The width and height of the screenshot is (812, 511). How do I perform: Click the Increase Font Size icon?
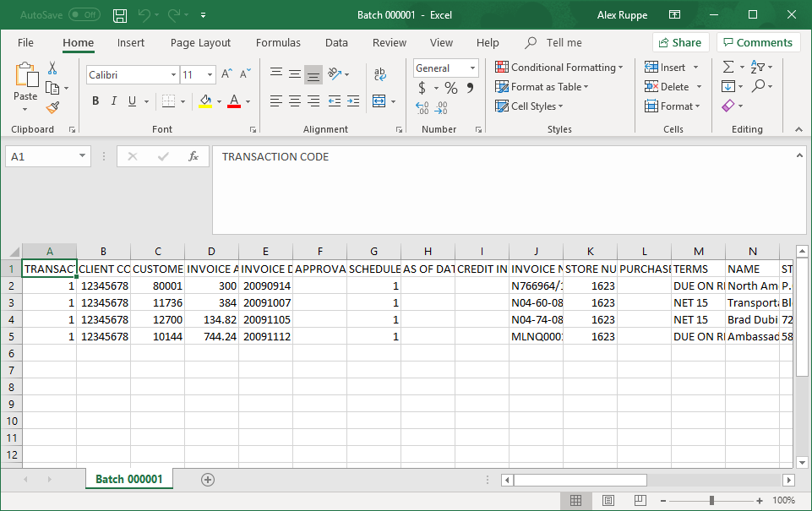226,74
